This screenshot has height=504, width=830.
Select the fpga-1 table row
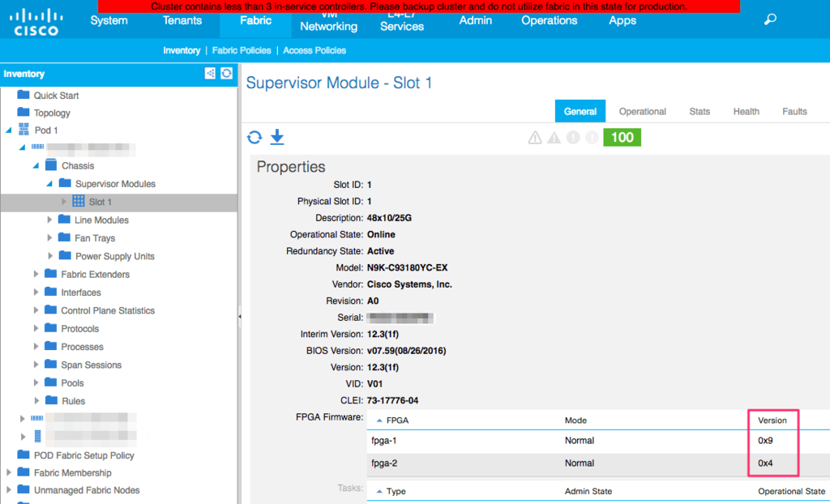598,441
